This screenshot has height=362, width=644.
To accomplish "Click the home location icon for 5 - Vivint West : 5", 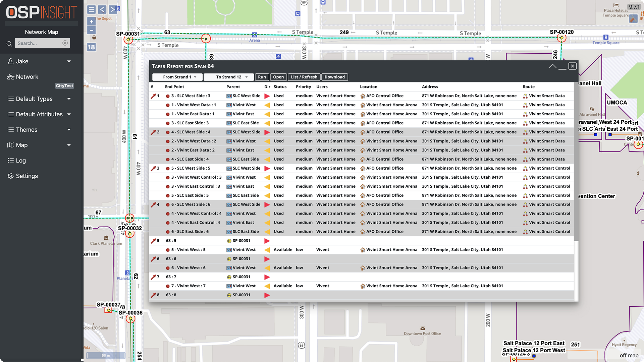I will point(363,250).
